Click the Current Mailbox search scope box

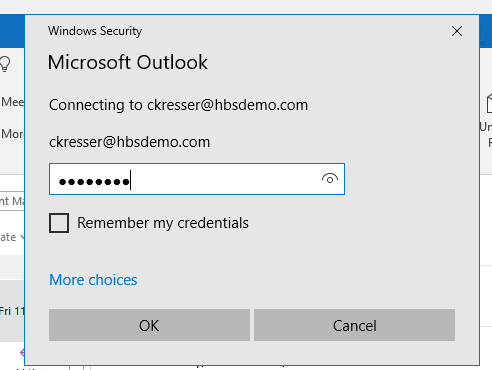[12, 201]
